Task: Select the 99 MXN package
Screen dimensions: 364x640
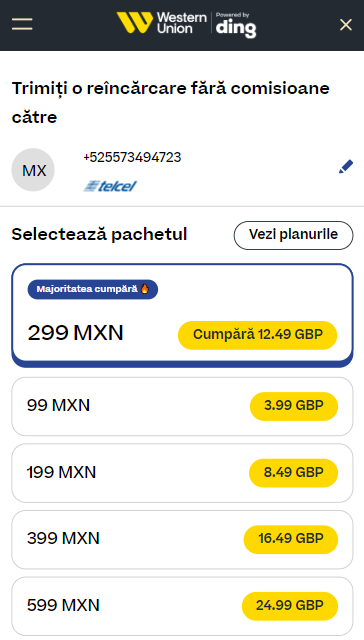Action: [x=182, y=406]
